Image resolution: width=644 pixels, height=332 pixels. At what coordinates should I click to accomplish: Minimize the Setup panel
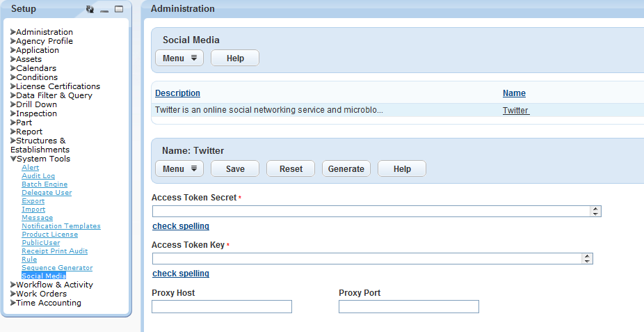tap(104, 10)
